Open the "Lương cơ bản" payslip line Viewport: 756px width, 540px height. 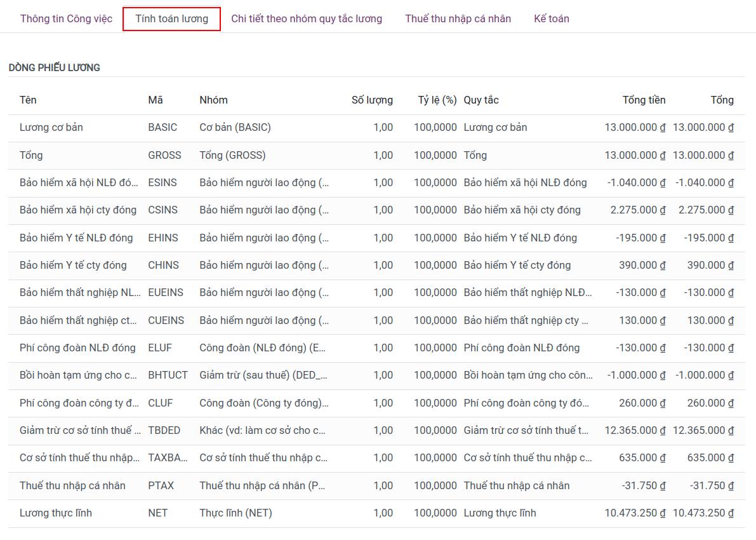coord(51,127)
